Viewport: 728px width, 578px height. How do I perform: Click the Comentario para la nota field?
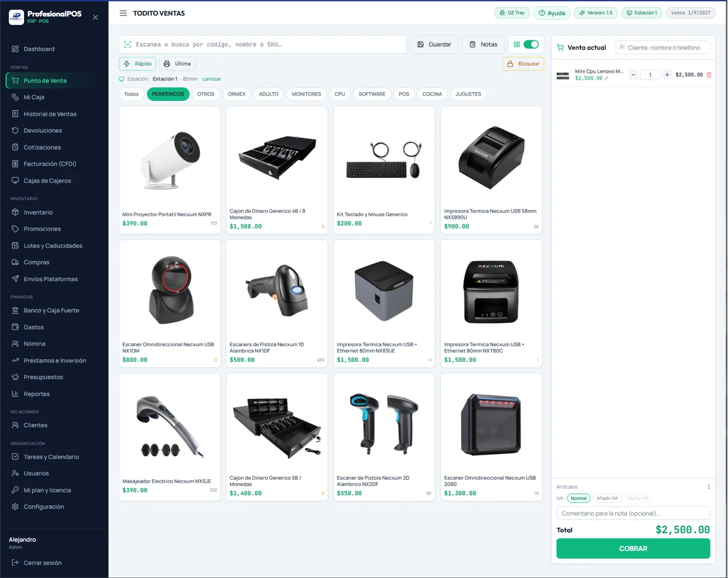[633, 514]
